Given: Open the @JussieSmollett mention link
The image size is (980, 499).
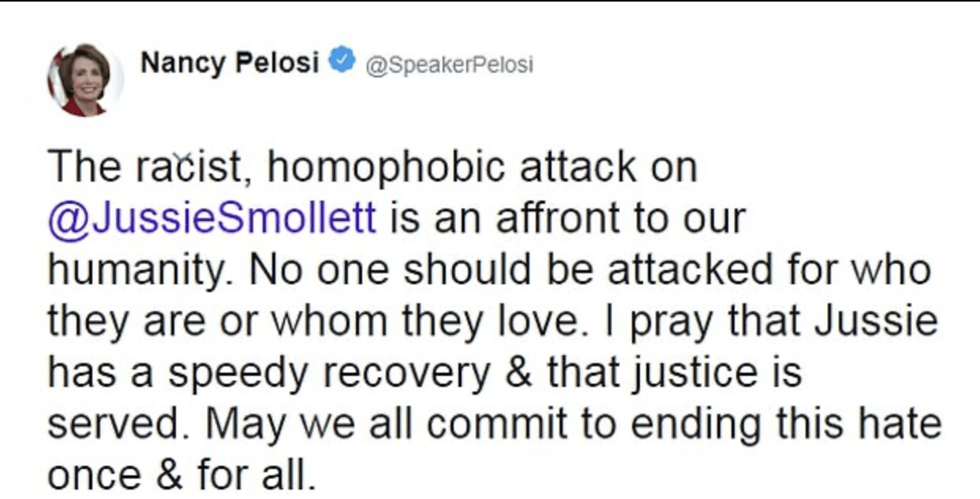Looking at the screenshot, I should coord(212,218).
